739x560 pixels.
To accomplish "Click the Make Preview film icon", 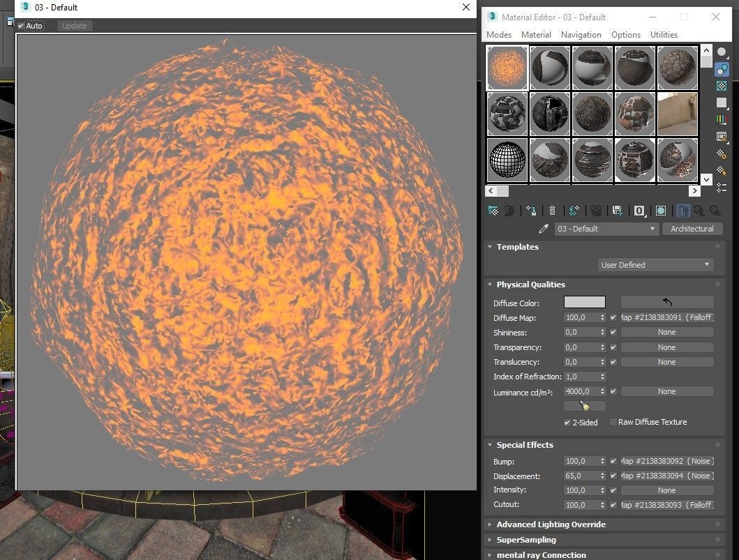I will pos(722,137).
